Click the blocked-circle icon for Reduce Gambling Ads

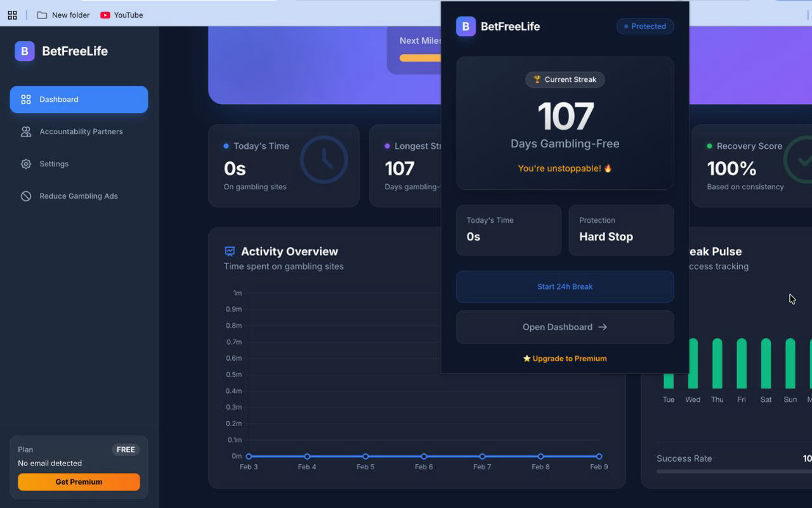point(26,196)
